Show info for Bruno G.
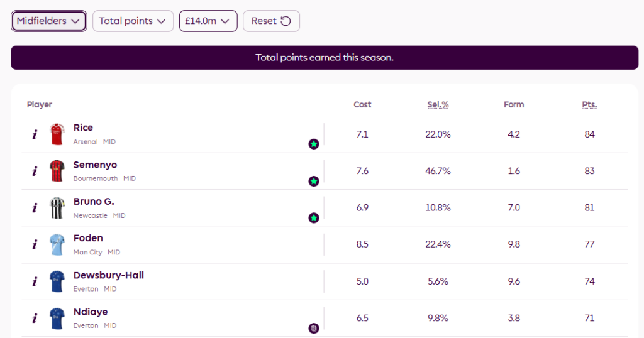The image size is (644, 338). 35,208
